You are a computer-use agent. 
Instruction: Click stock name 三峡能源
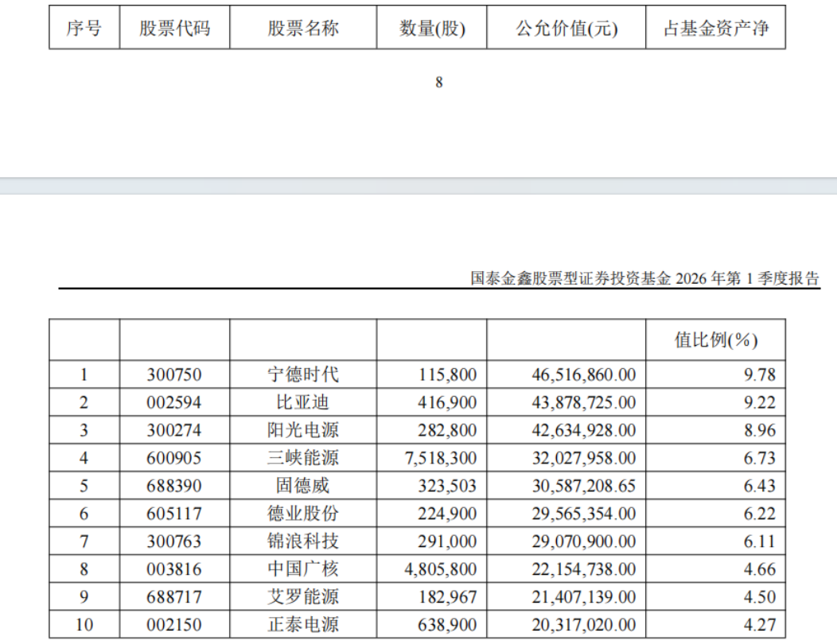303,458
